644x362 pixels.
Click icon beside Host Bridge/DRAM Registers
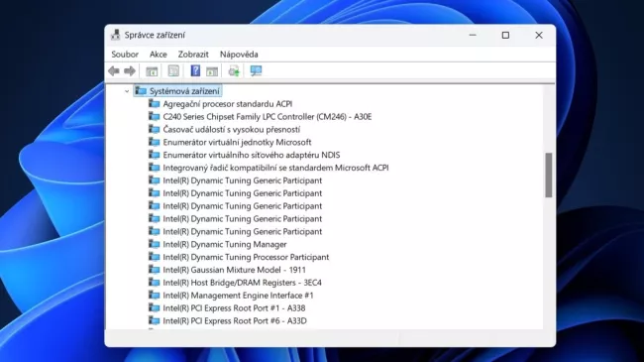tap(155, 283)
